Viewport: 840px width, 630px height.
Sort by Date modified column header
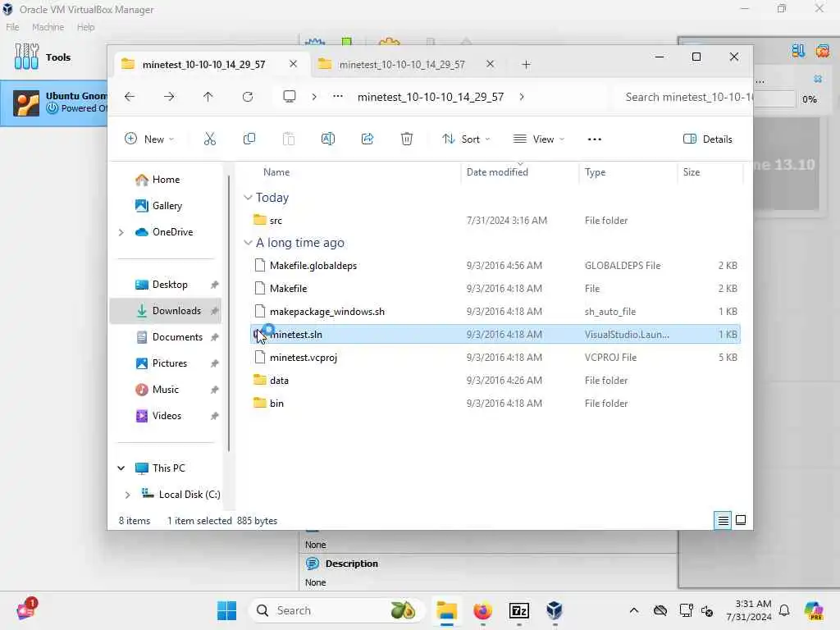click(x=497, y=172)
